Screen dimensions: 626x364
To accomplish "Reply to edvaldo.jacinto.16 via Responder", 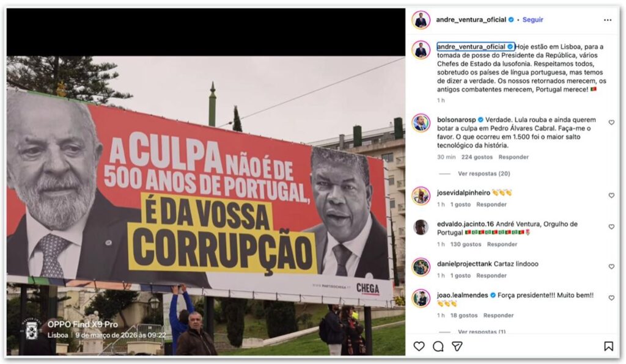I will pos(502,244).
